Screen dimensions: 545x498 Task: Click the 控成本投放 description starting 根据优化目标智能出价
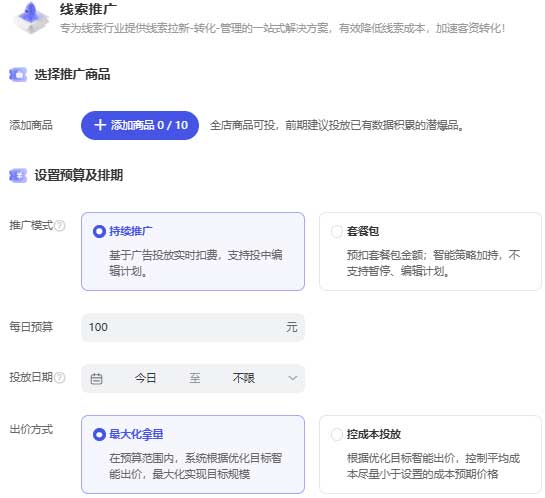433,466
